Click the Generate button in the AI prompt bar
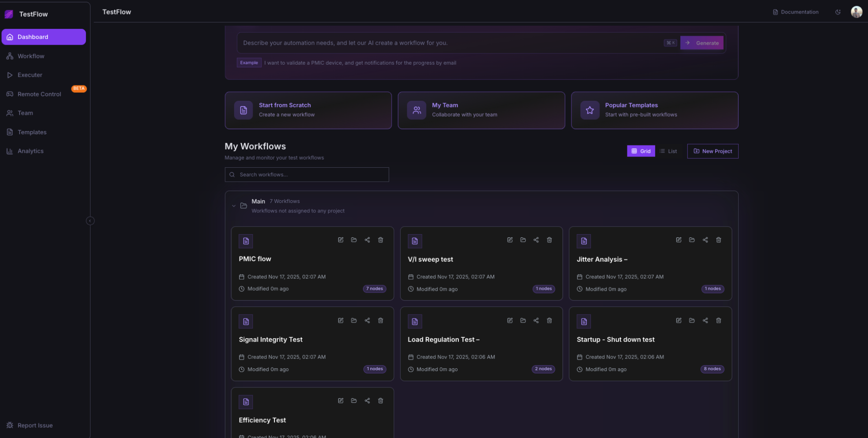This screenshot has height=438, width=868. click(x=702, y=43)
